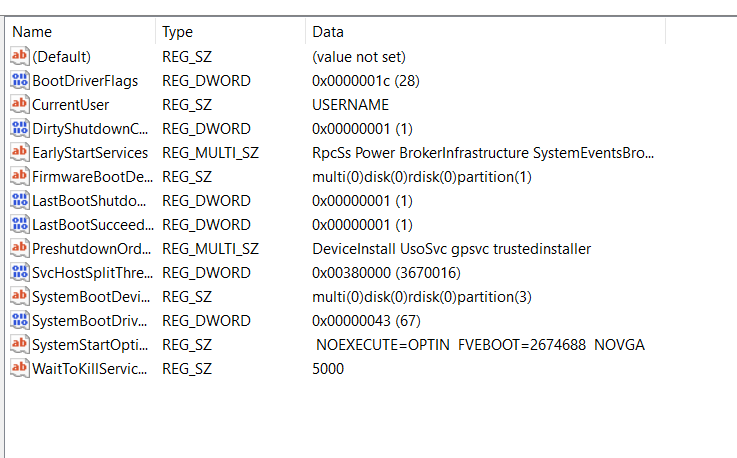Image resolution: width=737 pixels, height=458 pixels.
Task: Click the icon beside the SvcHostSplitThreshold entry
Action: 19,273
